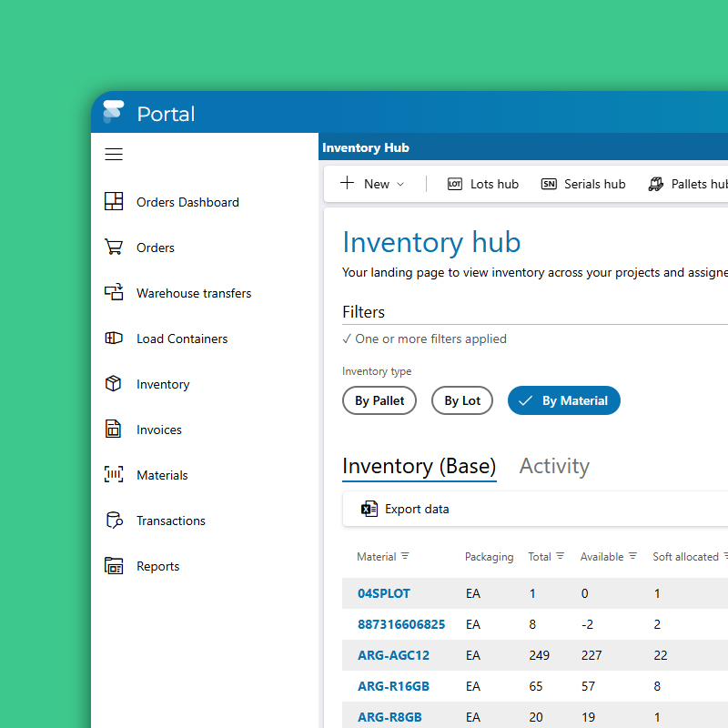Viewport: 728px width, 728px height.
Task: Open the Material column filter menu
Action: pos(405,556)
